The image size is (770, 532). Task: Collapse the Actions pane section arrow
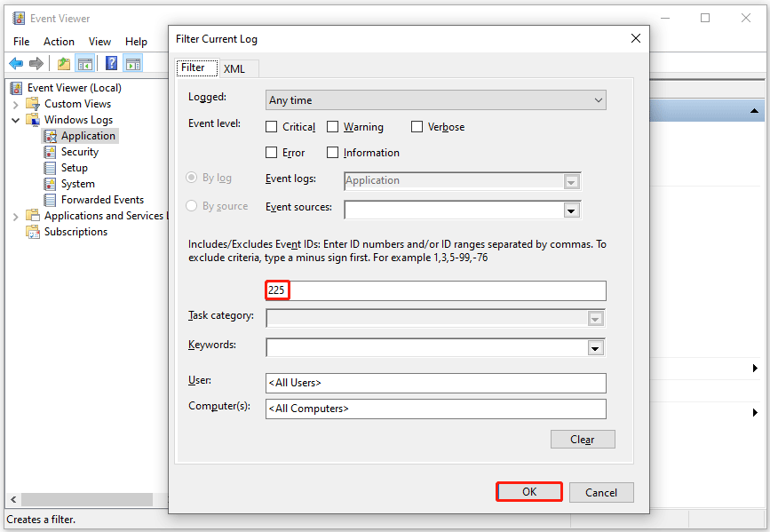tap(754, 111)
